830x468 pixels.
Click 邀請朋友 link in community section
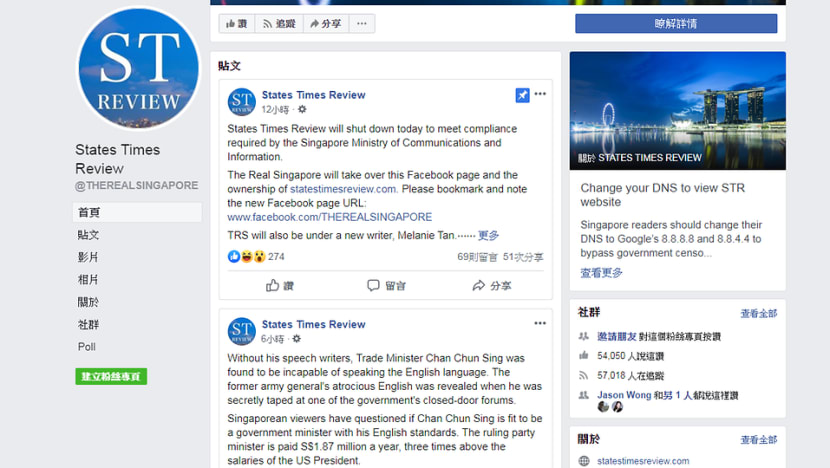click(617, 337)
